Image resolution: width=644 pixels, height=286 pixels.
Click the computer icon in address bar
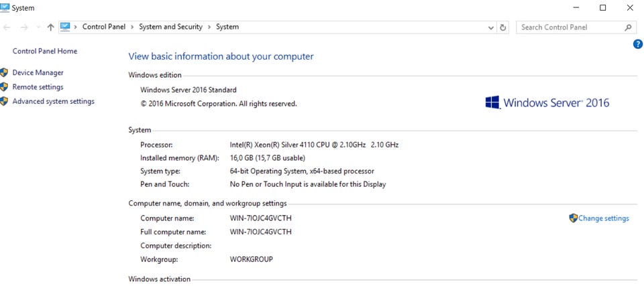[65, 27]
